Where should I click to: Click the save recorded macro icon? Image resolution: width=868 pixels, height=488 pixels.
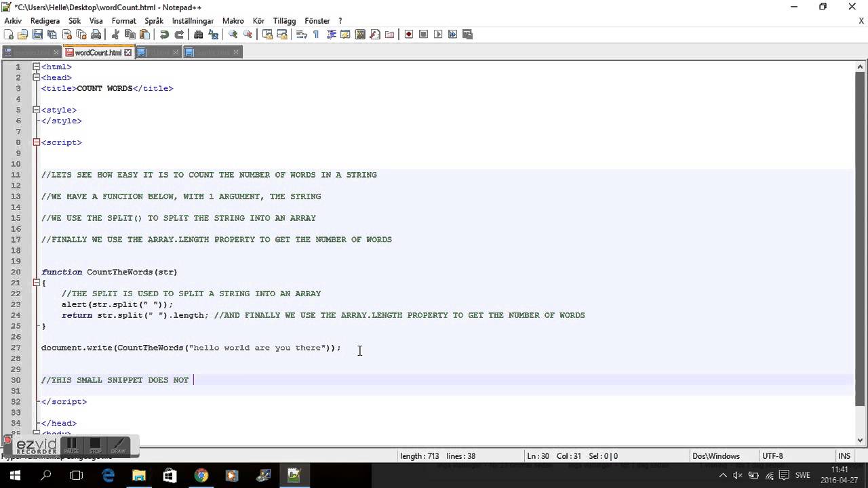468,35
